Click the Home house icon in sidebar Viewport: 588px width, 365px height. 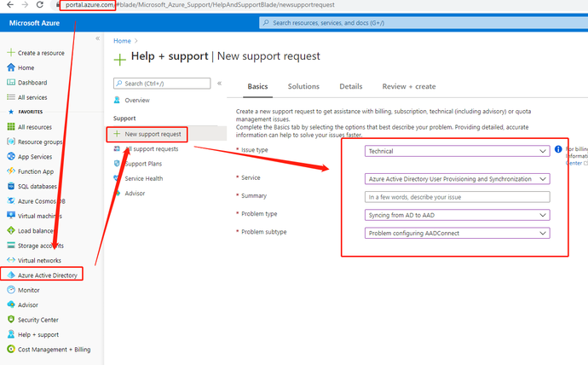(11, 67)
